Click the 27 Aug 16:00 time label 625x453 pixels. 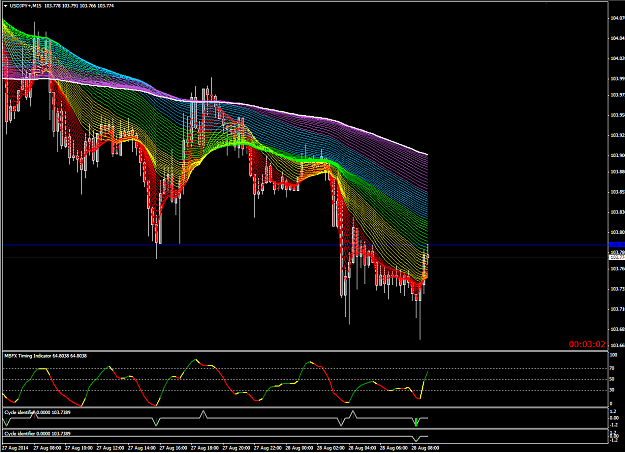173,448
